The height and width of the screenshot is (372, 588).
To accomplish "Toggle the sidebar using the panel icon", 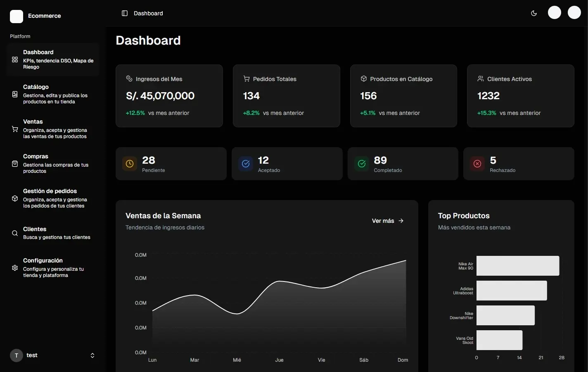I will click(124, 13).
